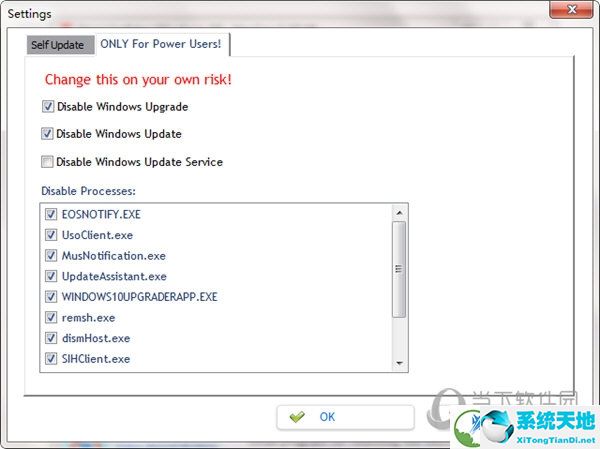Viewport: 600px width, 449px height.
Task: Close the Settings dialog
Action: [571, 8]
